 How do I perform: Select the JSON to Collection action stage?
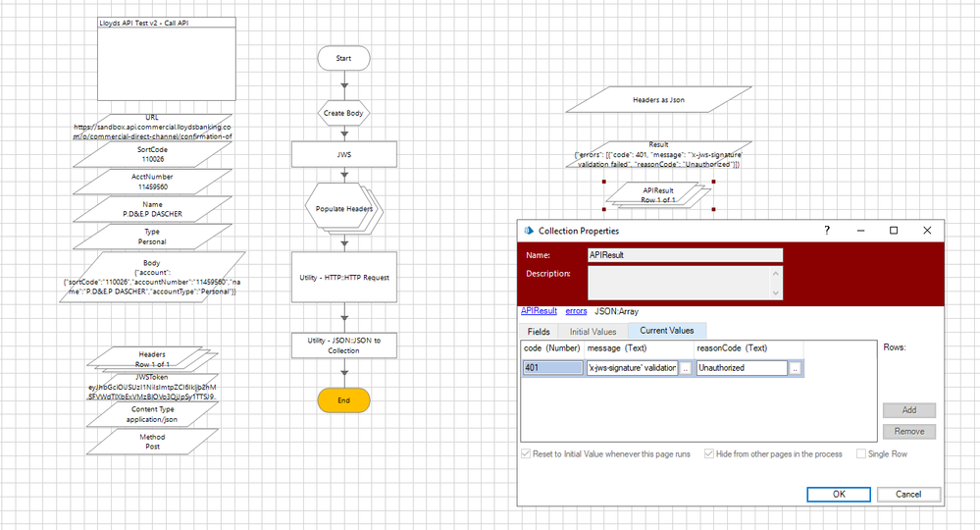click(x=343, y=344)
